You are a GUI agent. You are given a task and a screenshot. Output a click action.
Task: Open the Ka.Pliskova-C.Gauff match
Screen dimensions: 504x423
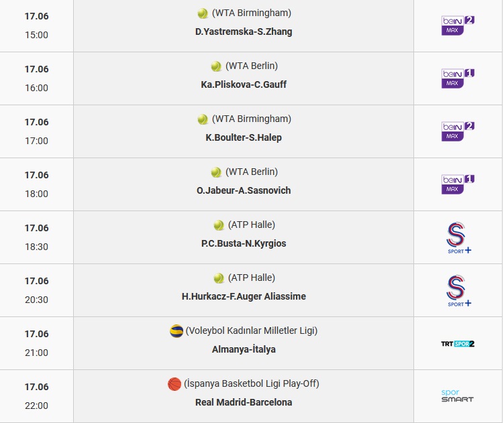pos(244,84)
